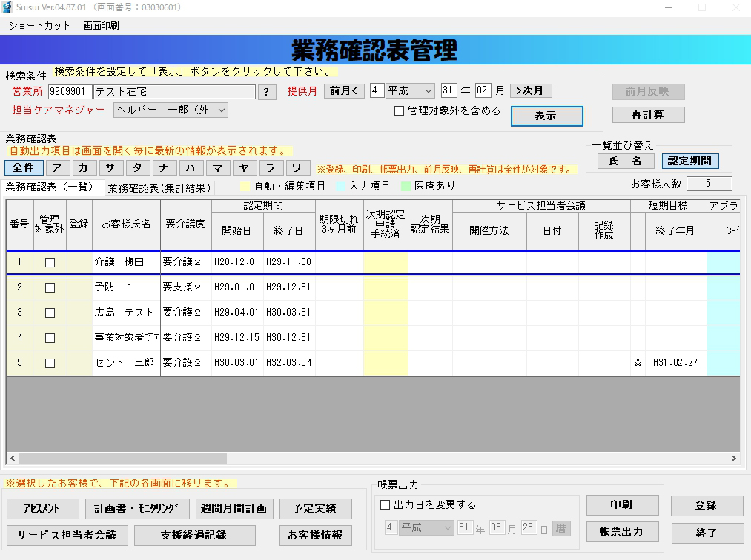Open the 画面印刷 menu
The height and width of the screenshot is (560, 751).
(x=101, y=26)
